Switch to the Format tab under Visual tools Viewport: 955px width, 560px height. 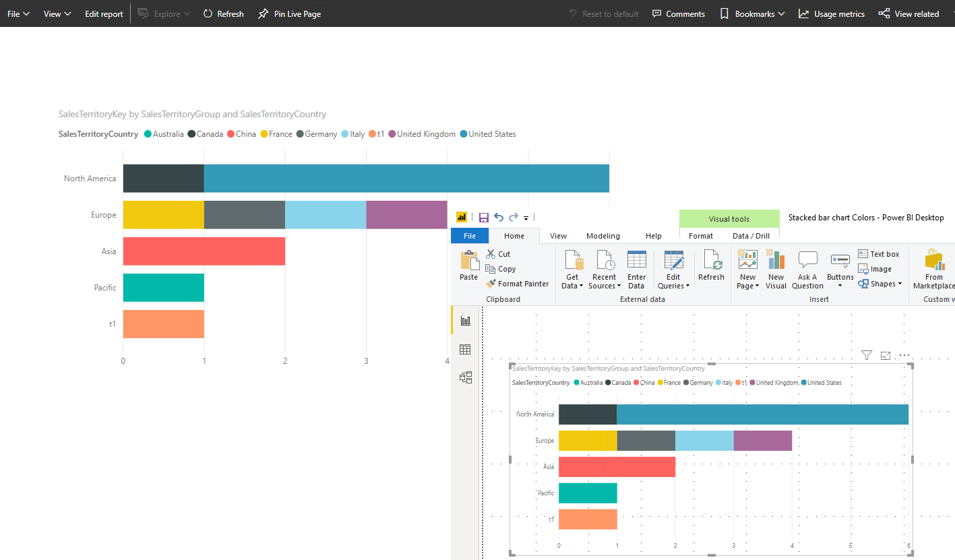point(701,236)
